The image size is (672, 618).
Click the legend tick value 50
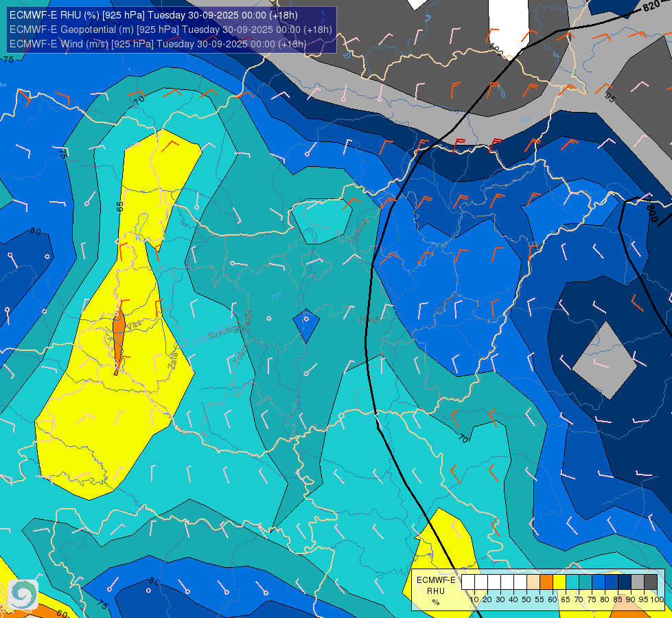526,599
